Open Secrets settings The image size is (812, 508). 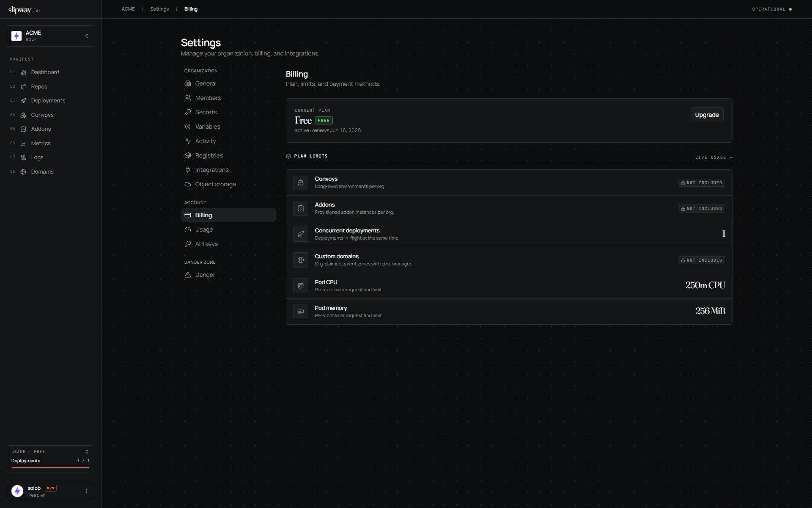coord(228,112)
